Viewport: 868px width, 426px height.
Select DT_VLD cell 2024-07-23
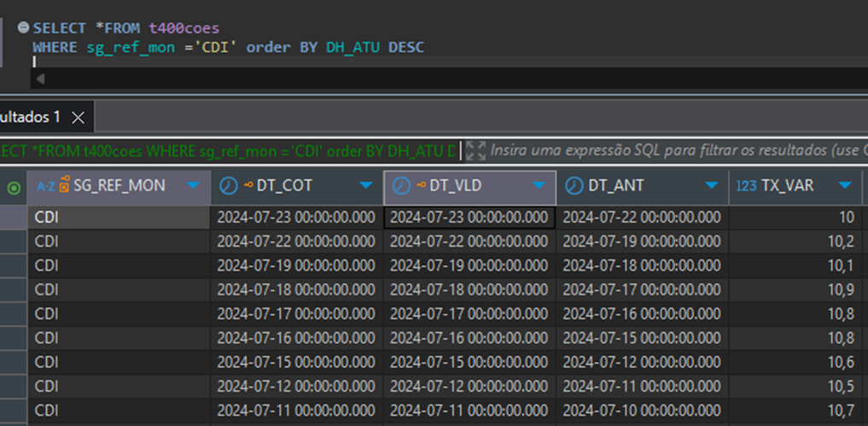(469, 218)
